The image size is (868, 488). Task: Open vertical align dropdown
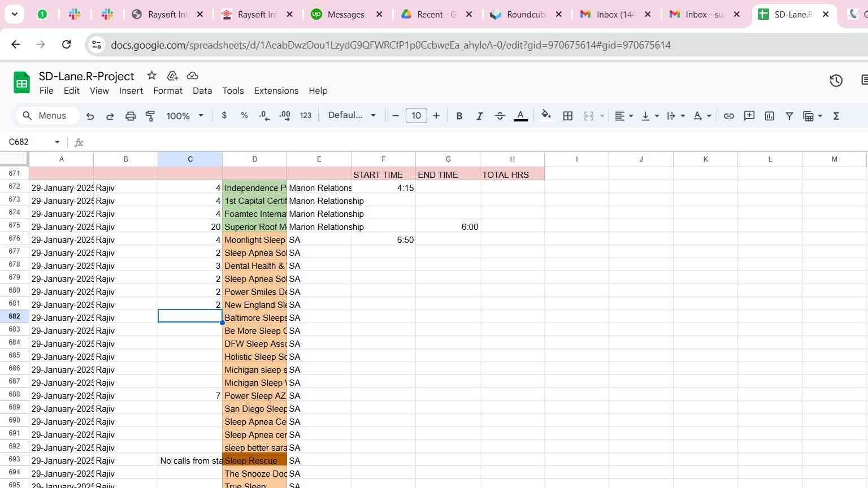coord(650,116)
